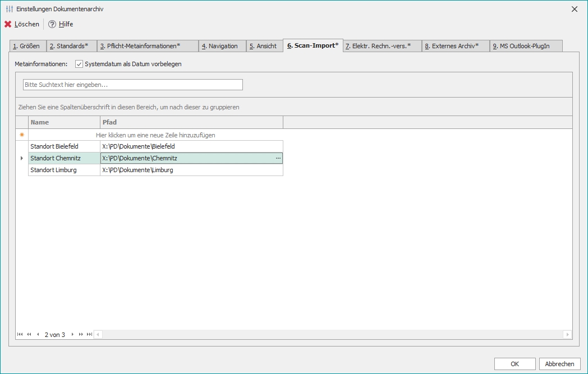Viewport: 588px width, 374px height.
Task: Open the 7. Elektr. Rechn.-vers. tab
Action: [x=382, y=46]
